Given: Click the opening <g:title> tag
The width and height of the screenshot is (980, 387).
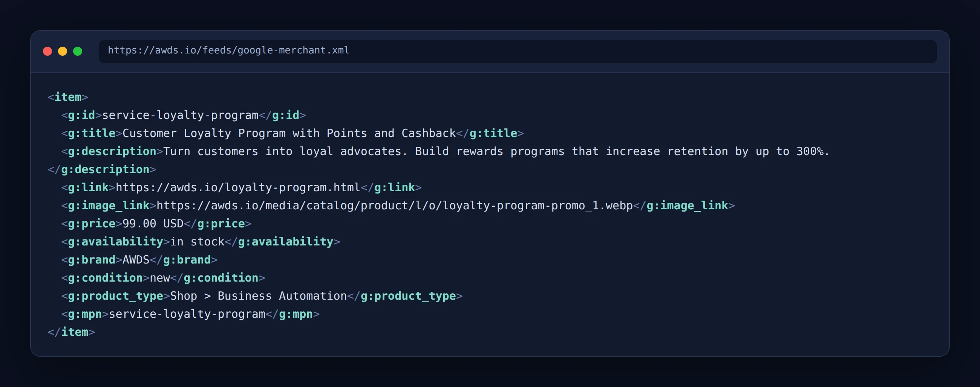Looking at the screenshot, I should tap(92, 133).
